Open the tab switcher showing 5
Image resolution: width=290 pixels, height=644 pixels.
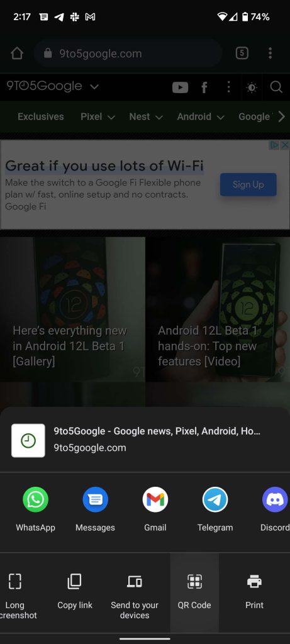click(x=242, y=53)
